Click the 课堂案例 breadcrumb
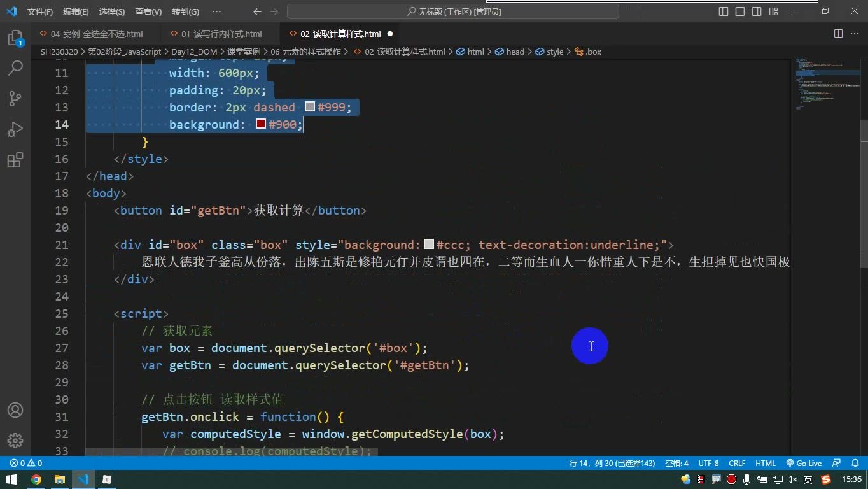 tap(244, 52)
